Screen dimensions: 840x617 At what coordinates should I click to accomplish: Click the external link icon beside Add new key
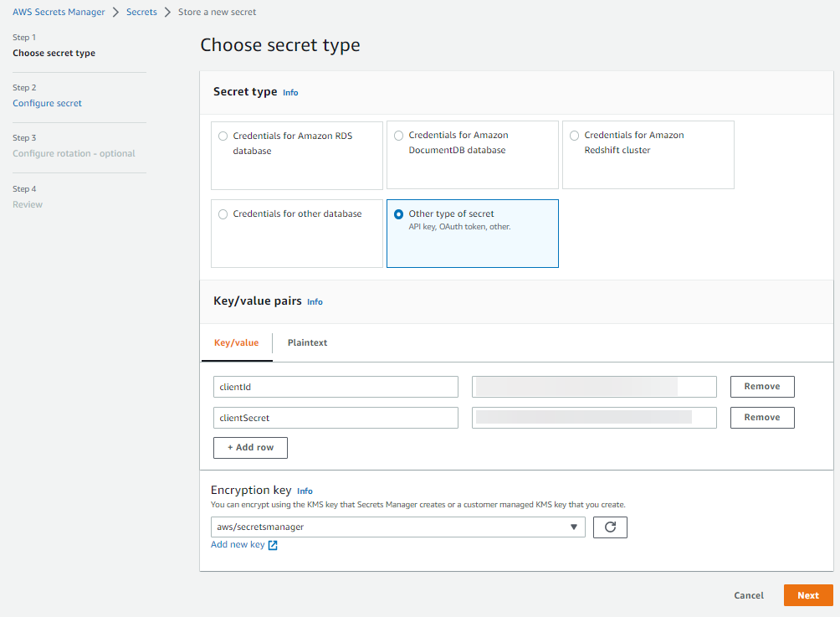tap(273, 545)
